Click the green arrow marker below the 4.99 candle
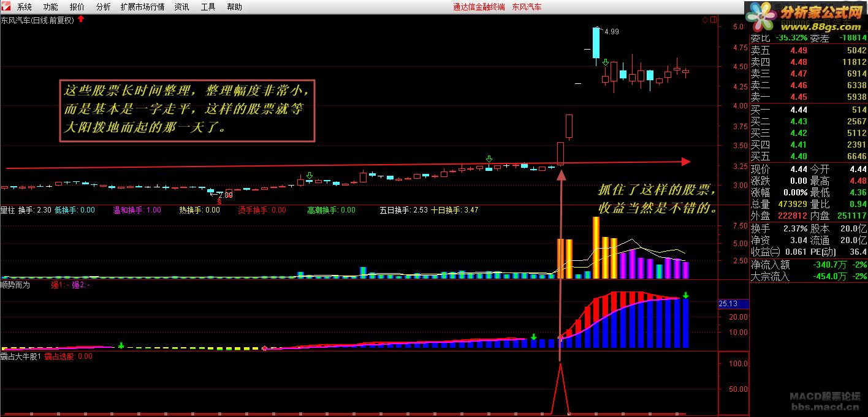Image resolution: width=868 pixels, height=417 pixels. [606, 62]
